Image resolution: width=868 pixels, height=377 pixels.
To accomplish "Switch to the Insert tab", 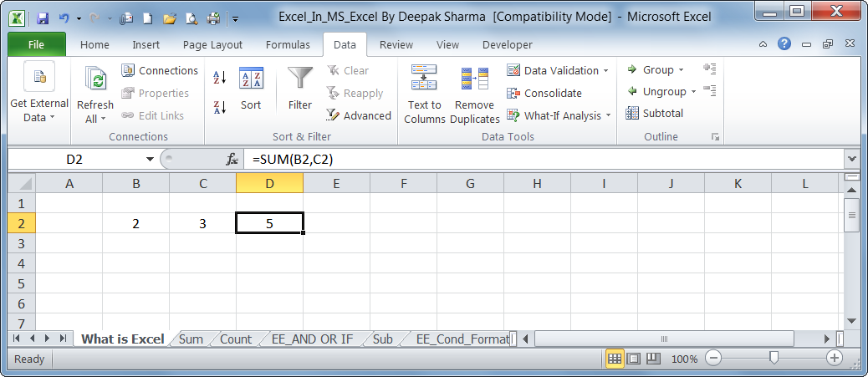I will click(x=146, y=45).
